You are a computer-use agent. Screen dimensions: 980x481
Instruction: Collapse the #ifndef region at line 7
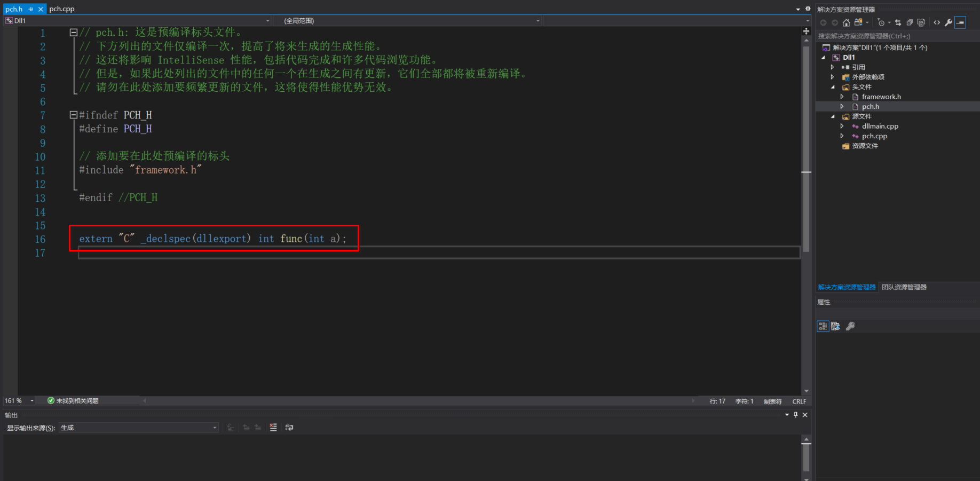(x=74, y=115)
